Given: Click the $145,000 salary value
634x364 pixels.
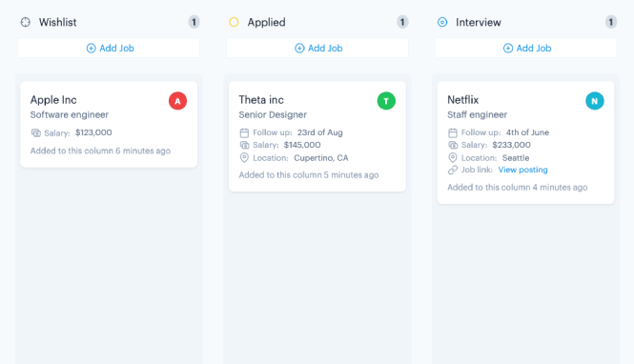Looking at the screenshot, I should (x=302, y=145).
